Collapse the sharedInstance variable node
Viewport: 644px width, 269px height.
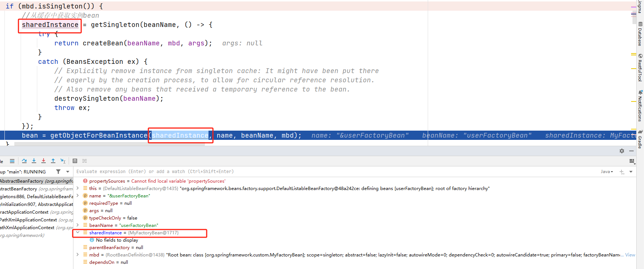(x=78, y=232)
